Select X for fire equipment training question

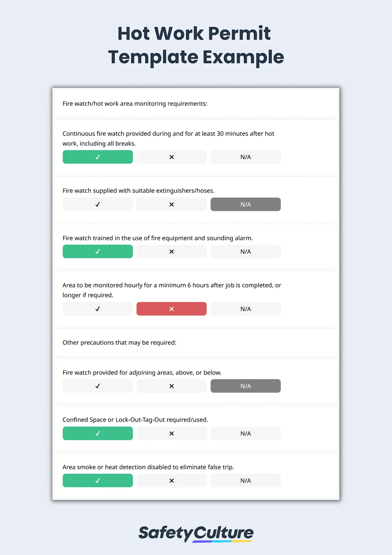pos(171,251)
